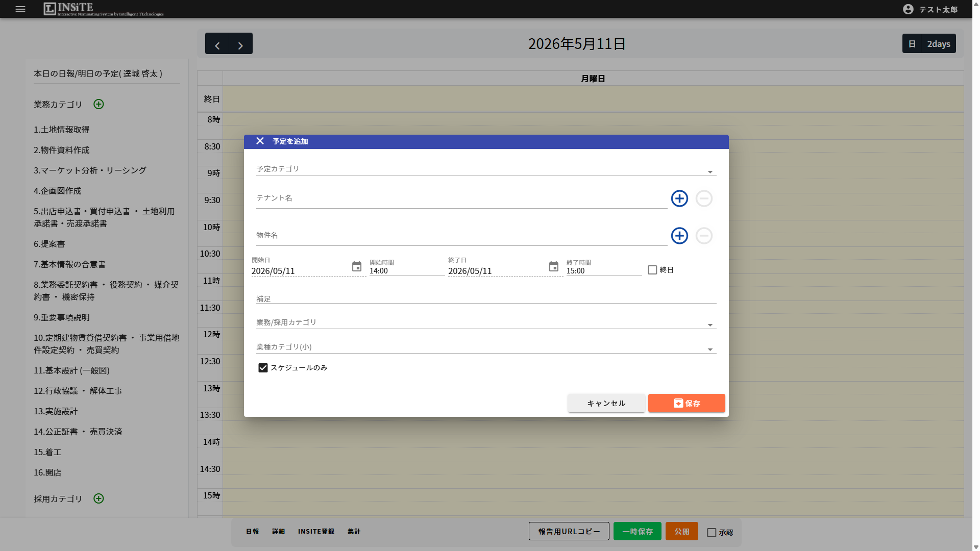Click the INSiTE logo

[104, 9]
